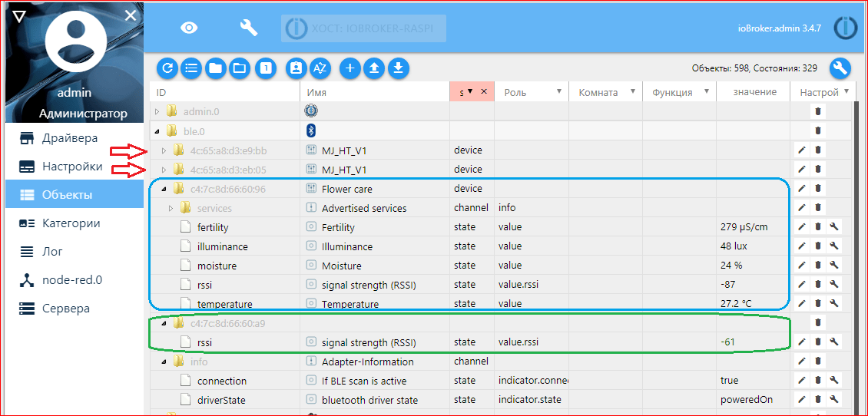The width and height of the screenshot is (868, 416).
Task: Open custom settings wrench for fertility
Action: [834, 227]
